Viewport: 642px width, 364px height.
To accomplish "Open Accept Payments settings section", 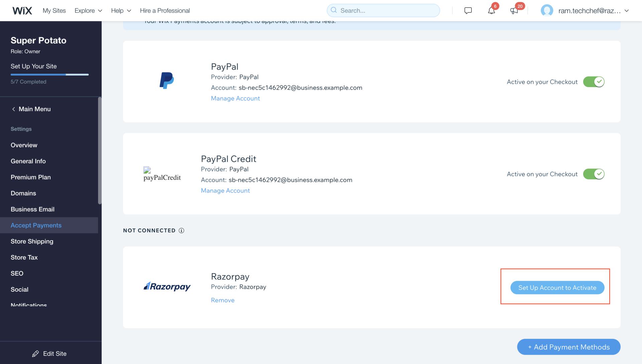I will point(36,225).
